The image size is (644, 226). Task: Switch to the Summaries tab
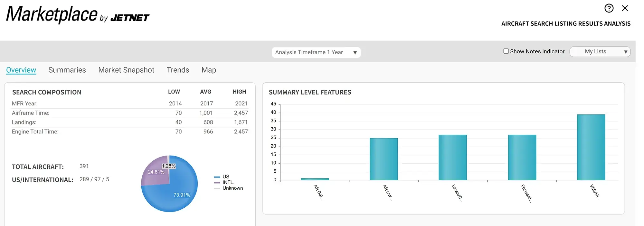[67, 70]
